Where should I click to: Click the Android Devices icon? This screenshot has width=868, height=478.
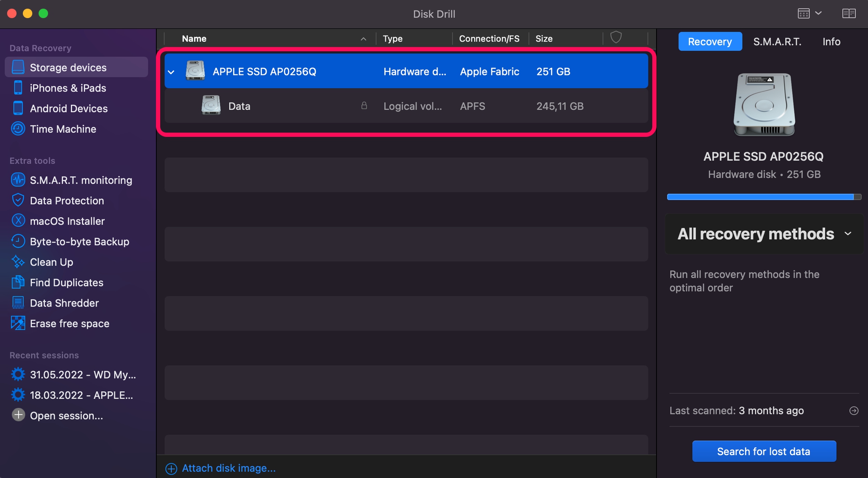click(18, 108)
